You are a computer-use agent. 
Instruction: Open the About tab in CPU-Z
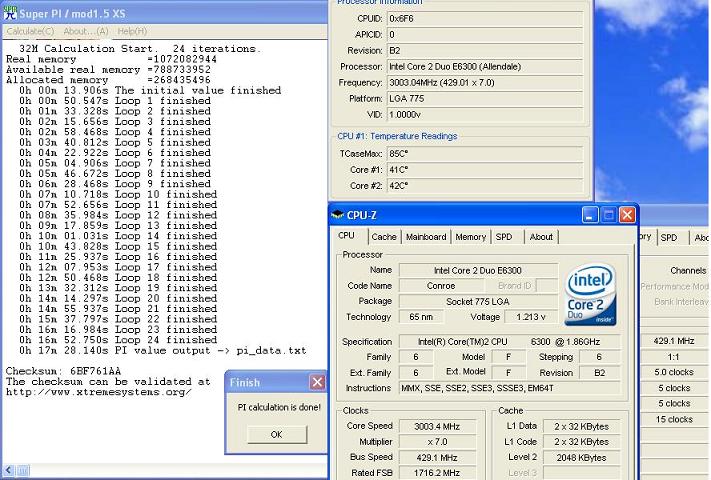coord(541,237)
